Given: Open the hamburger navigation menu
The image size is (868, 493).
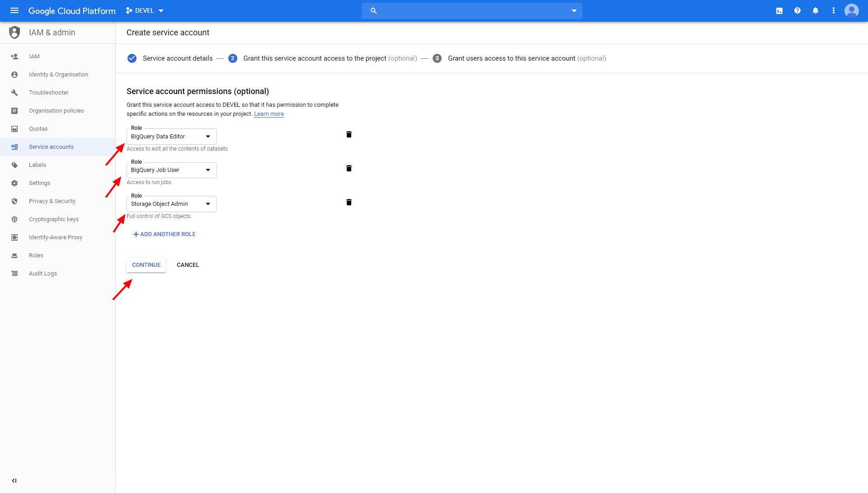Looking at the screenshot, I should (14, 10).
